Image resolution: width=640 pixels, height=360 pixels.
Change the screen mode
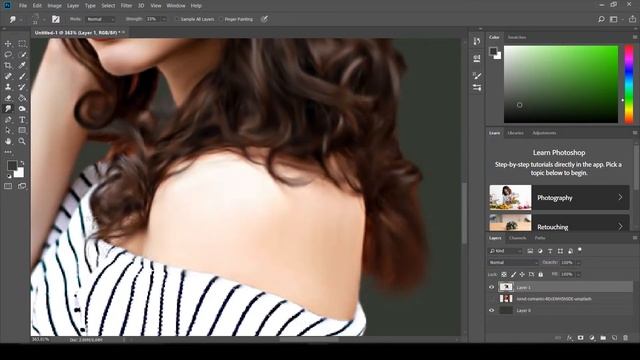(22, 187)
